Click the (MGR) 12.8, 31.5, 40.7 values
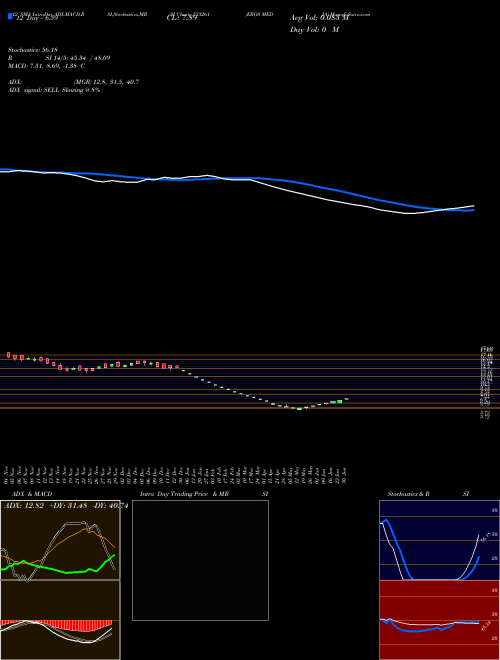 106,82
